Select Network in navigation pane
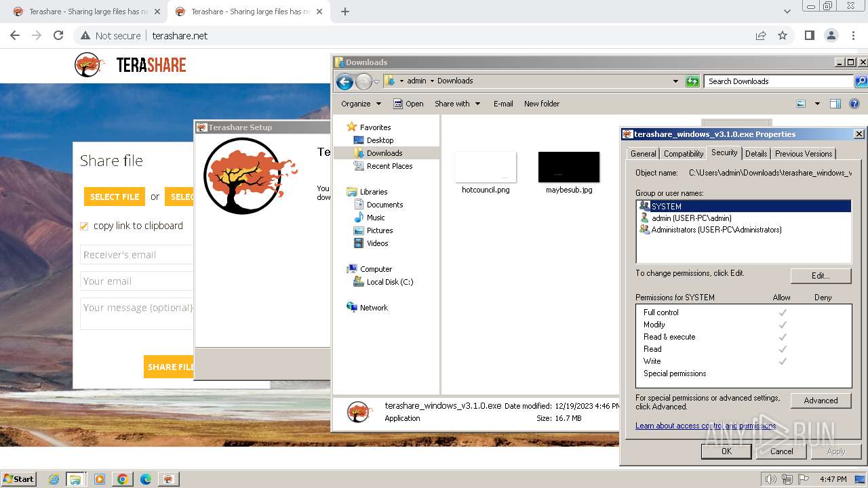Image resolution: width=868 pixels, height=488 pixels. [374, 308]
